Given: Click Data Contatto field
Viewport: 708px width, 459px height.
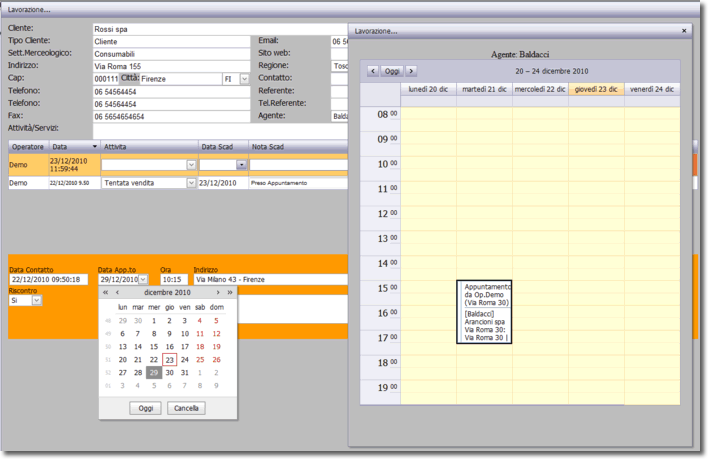Looking at the screenshot, I should tap(48, 279).
